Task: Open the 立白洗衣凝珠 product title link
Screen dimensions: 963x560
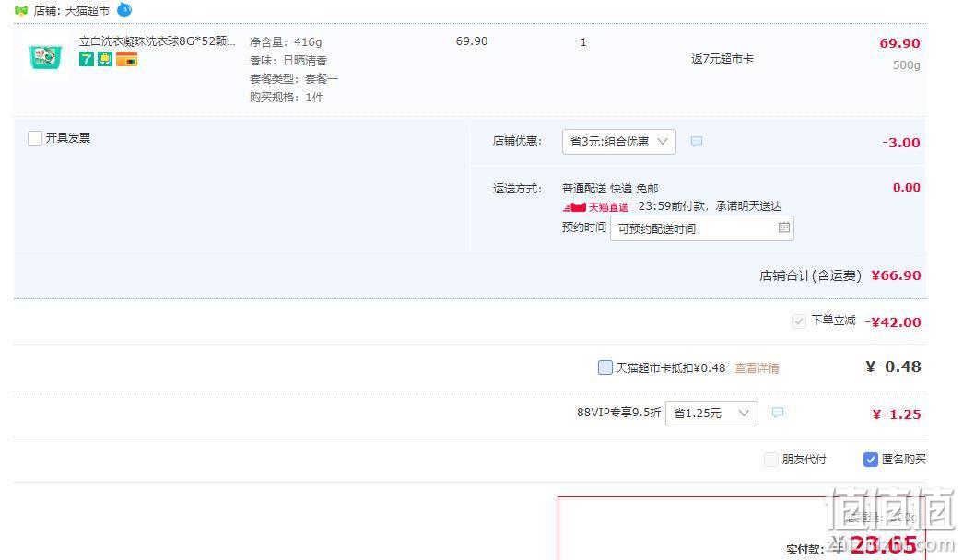Action: 158,41
